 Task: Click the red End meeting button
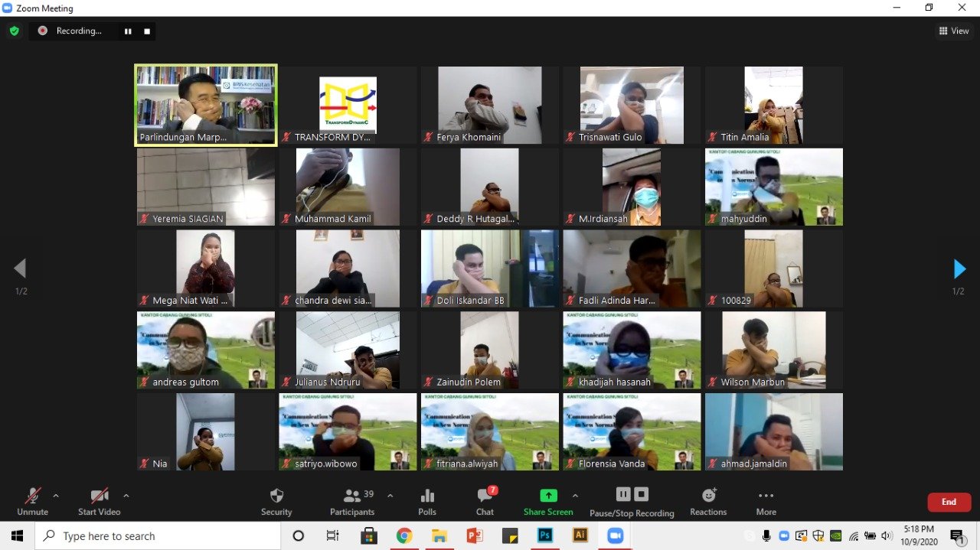point(949,502)
